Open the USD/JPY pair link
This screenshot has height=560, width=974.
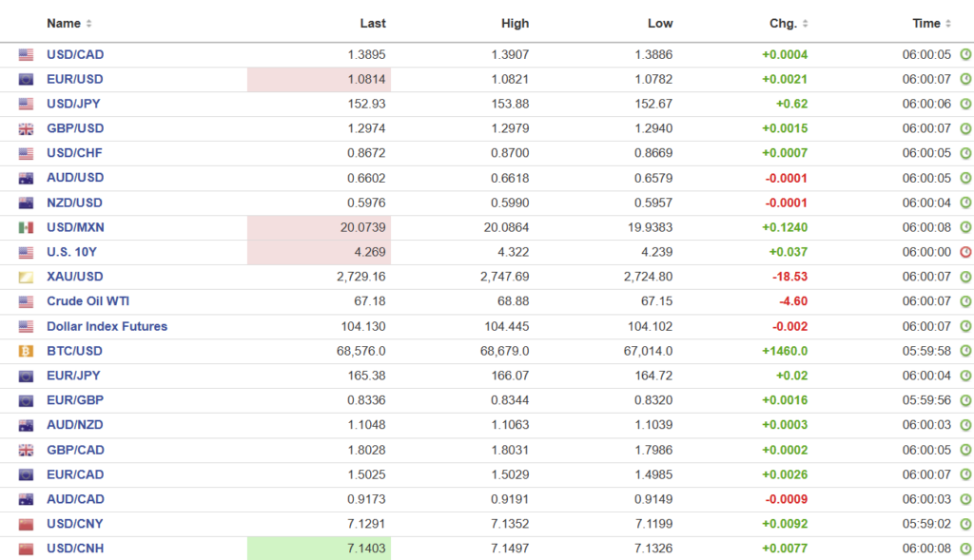pyautogui.click(x=75, y=104)
